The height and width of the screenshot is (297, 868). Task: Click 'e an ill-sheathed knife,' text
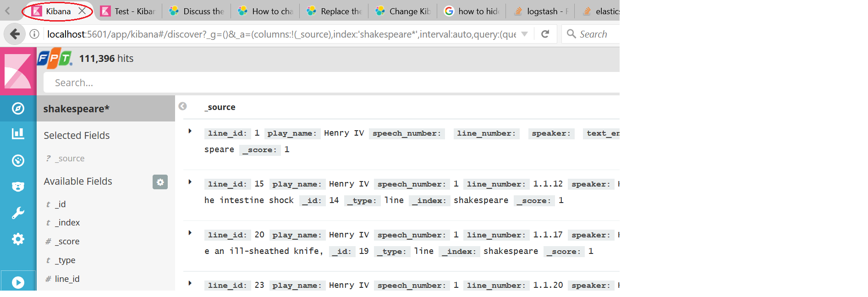[x=264, y=251]
